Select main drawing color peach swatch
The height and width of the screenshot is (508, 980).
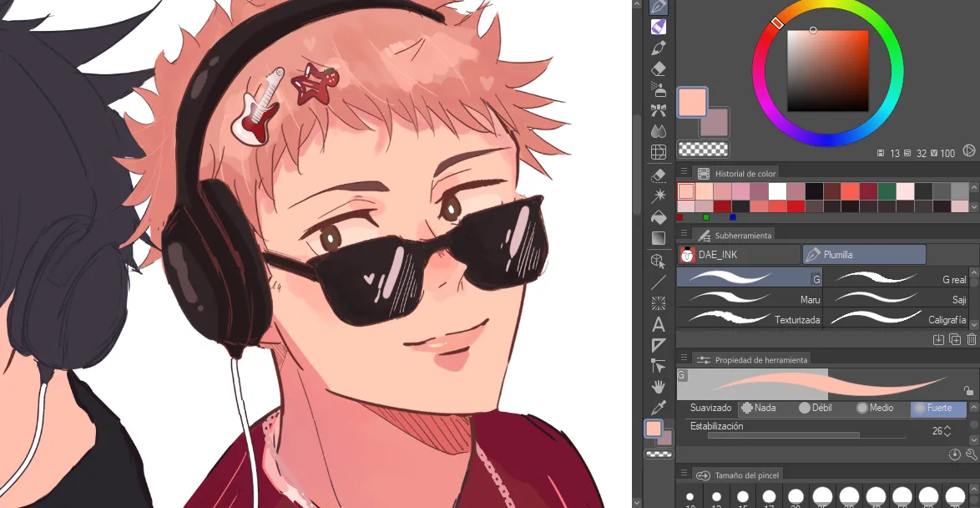click(693, 103)
